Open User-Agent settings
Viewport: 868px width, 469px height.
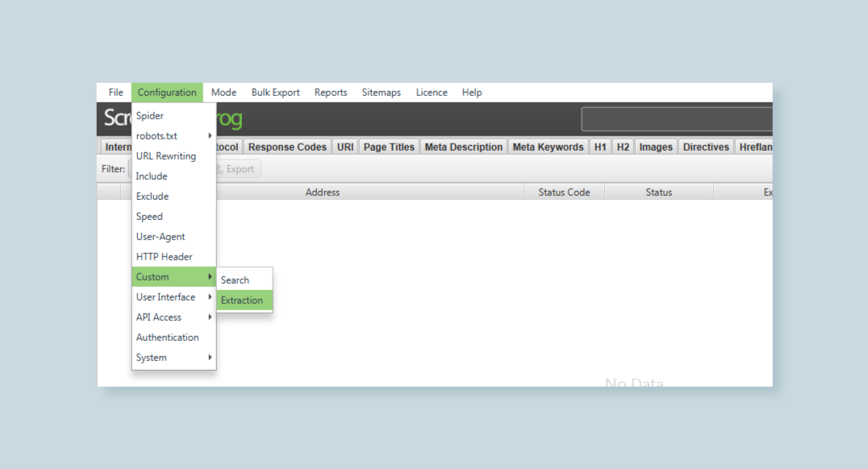click(x=173, y=237)
